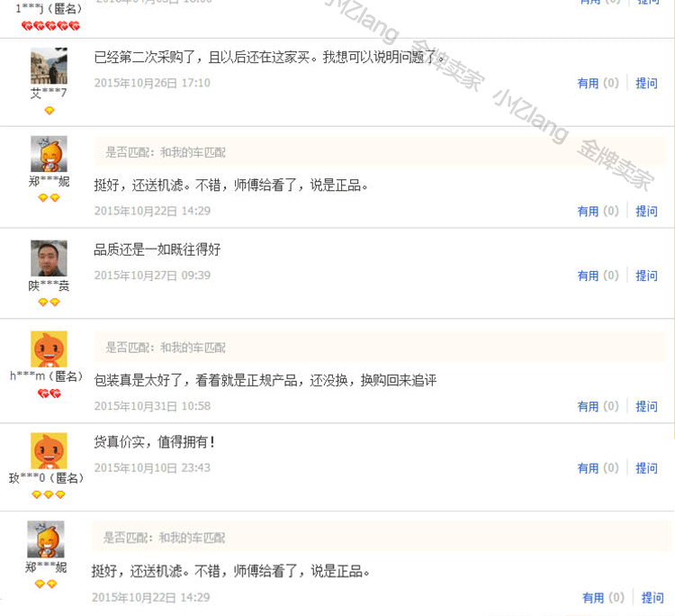Viewport: 675px width, 616px height.
Task: Mark the 2015年10月31日 review as 有用
Action: [598, 406]
